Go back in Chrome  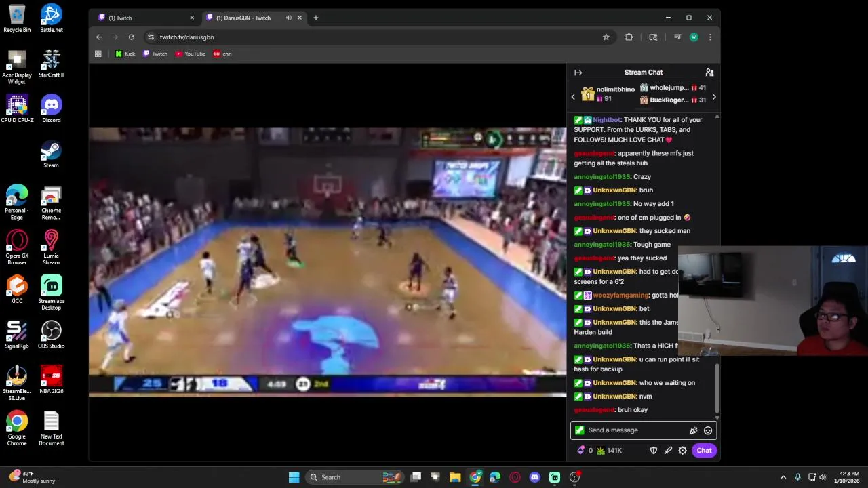[99, 37]
